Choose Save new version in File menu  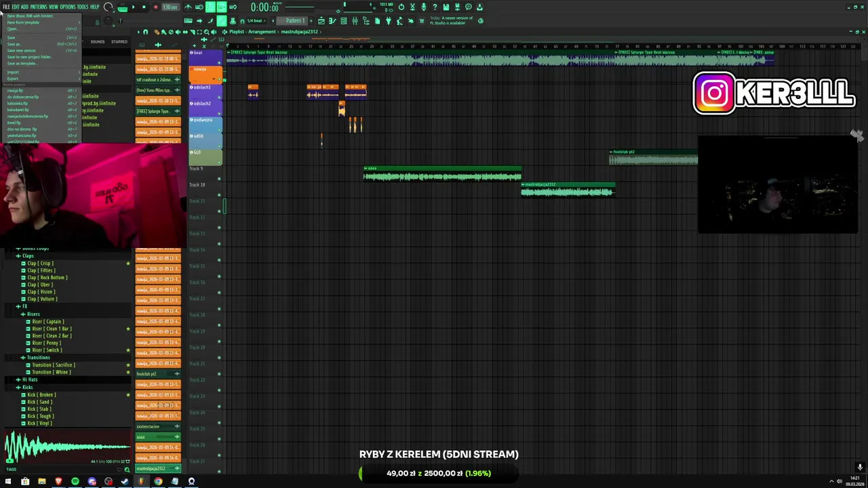pyautogui.click(x=42, y=50)
